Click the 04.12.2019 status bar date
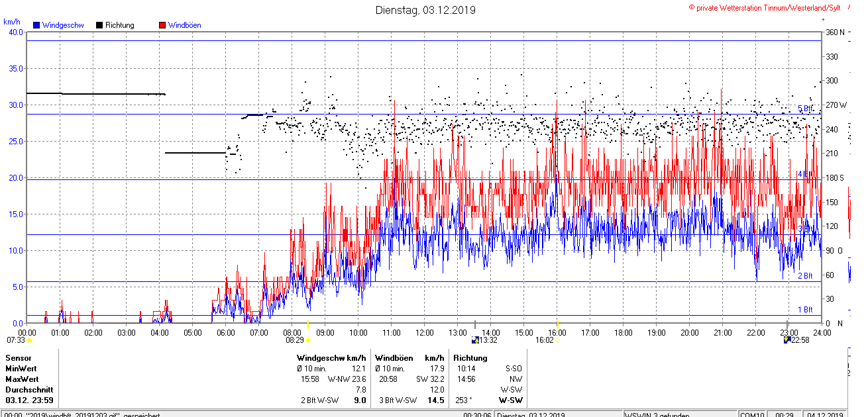Screen dimensions: 868x417 (x=825, y=414)
